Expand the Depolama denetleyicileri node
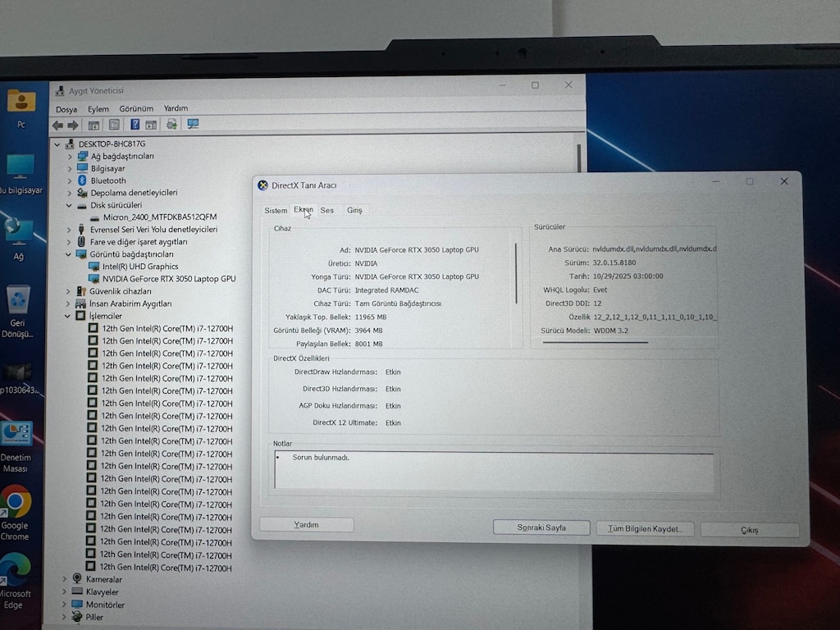 70,193
